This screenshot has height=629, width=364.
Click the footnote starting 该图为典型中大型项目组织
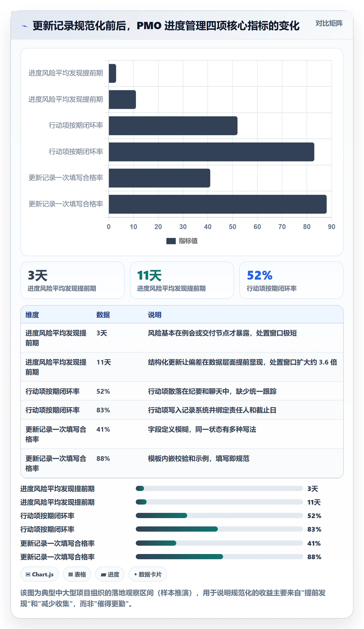pos(173,598)
